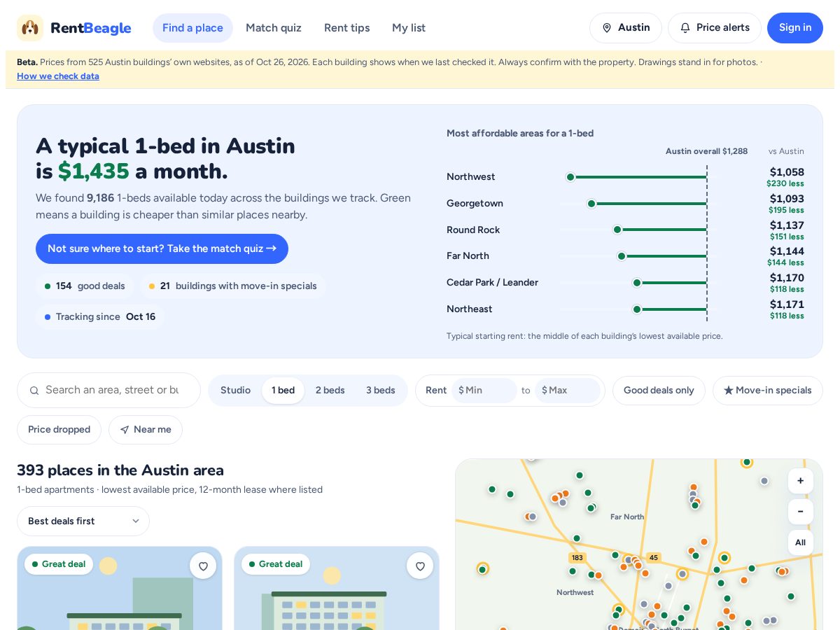Screen dimensions: 840x630
Task: Show all on the map
Action: click(800, 542)
